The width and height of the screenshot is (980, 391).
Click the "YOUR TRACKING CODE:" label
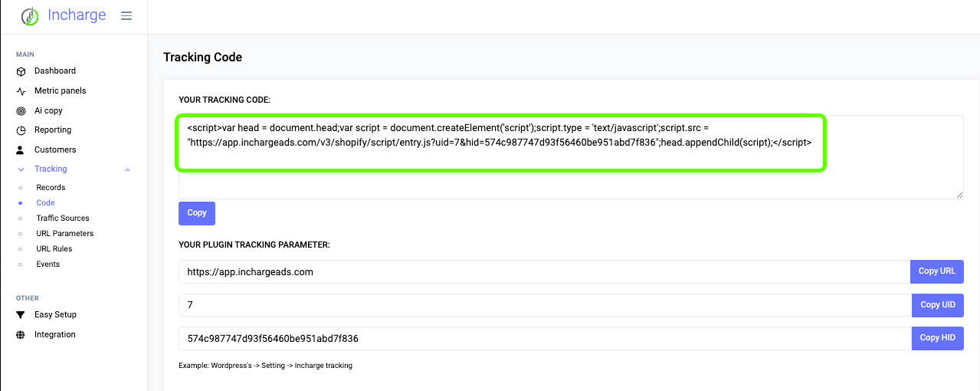[225, 100]
